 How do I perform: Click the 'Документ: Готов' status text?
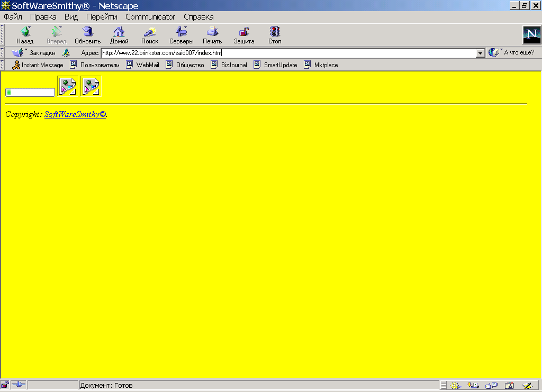point(106,386)
